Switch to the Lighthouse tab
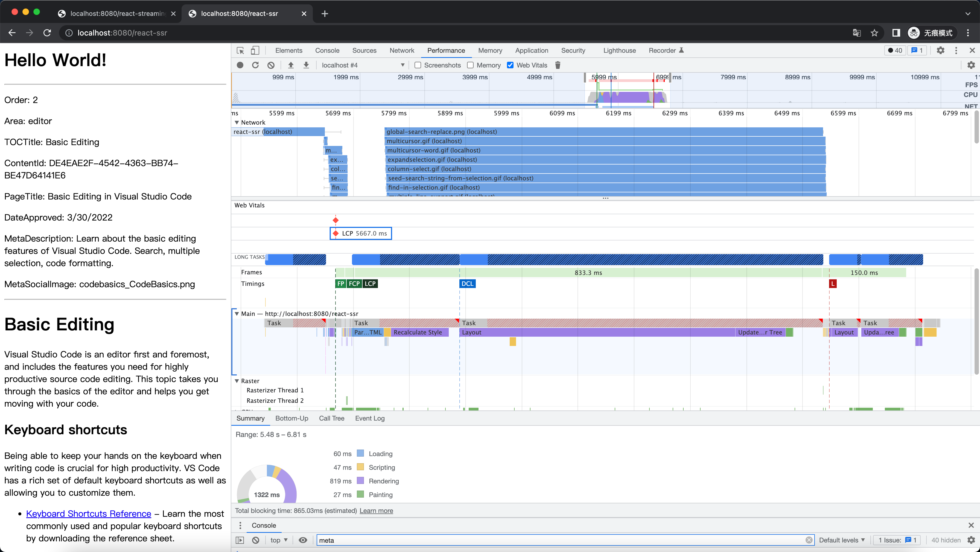 pyautogui.click(x=619, y=50)
